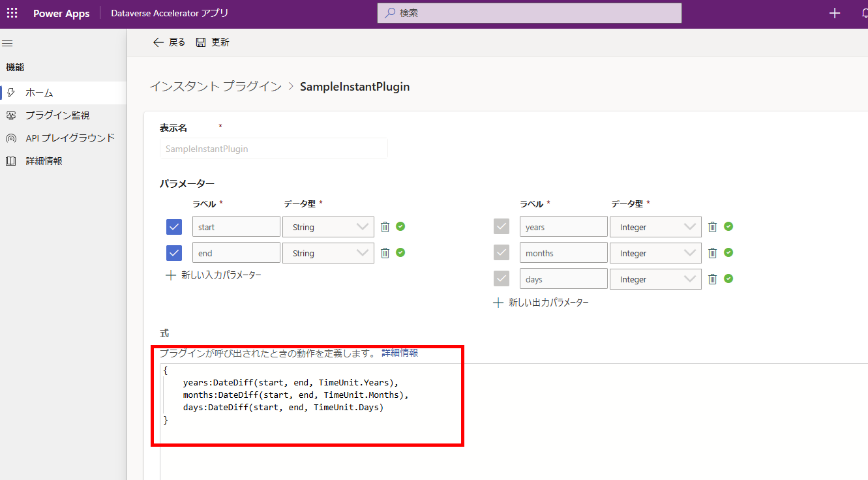Image resolution: width=868 pixels, height=480 pixels.
Task: Open Integer dropdown for months
Action: [655, 253]
